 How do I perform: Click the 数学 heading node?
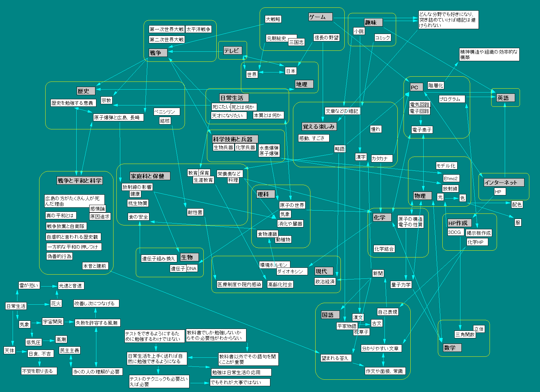452,348
